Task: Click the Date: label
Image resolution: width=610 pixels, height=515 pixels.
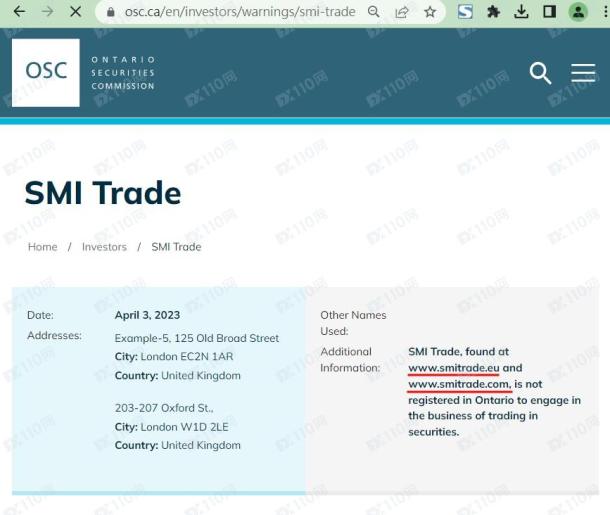Action: click(x=40, y=315)
